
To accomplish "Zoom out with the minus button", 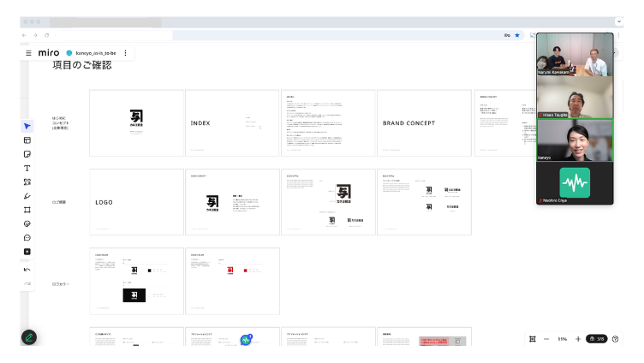I will 546,339.
